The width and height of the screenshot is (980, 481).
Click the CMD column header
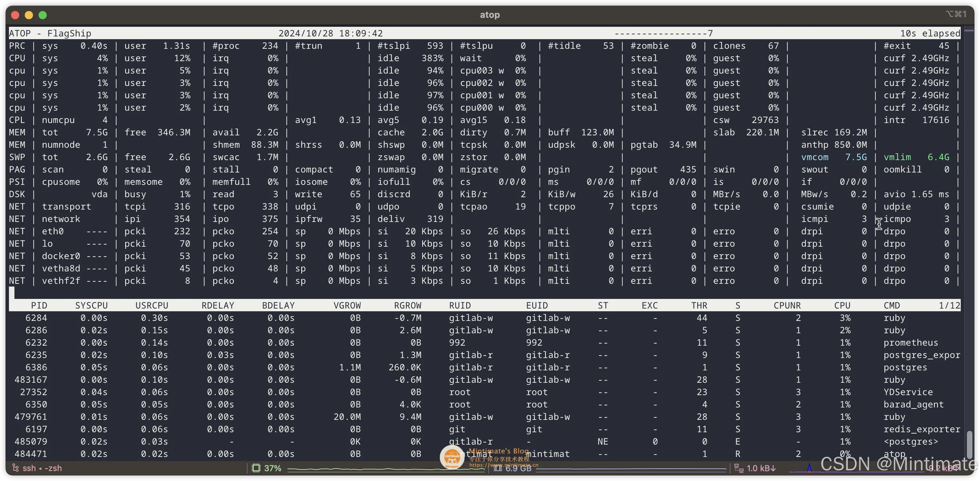coord(891,305)
